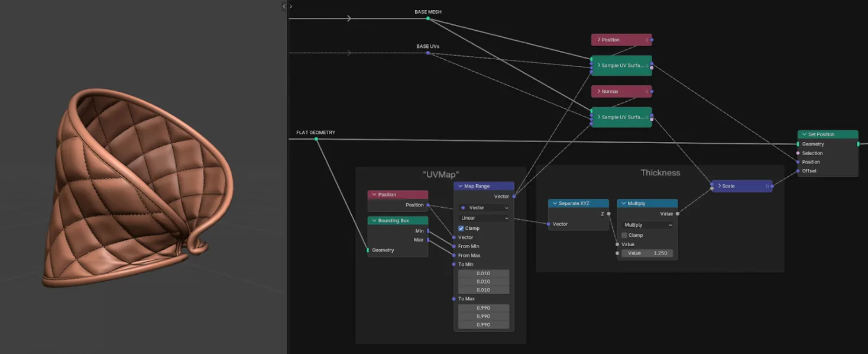Click the Min output socket on Bounding Box
This screenshot has height=354, width=868.
pyautogui.click(x=428, y=231)
